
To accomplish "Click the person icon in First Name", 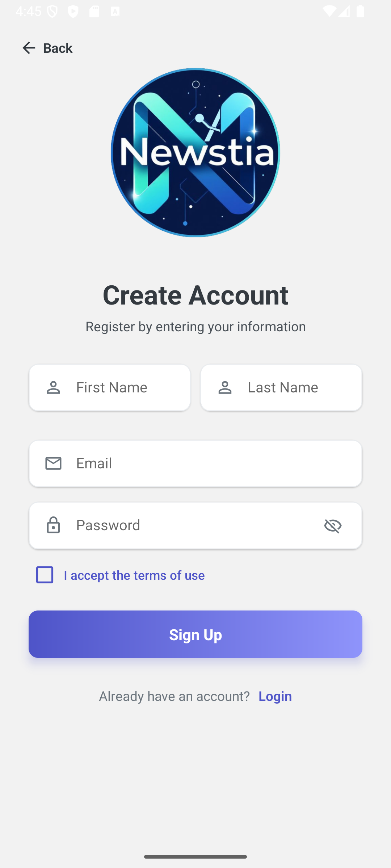I will (x=54, y=388).
